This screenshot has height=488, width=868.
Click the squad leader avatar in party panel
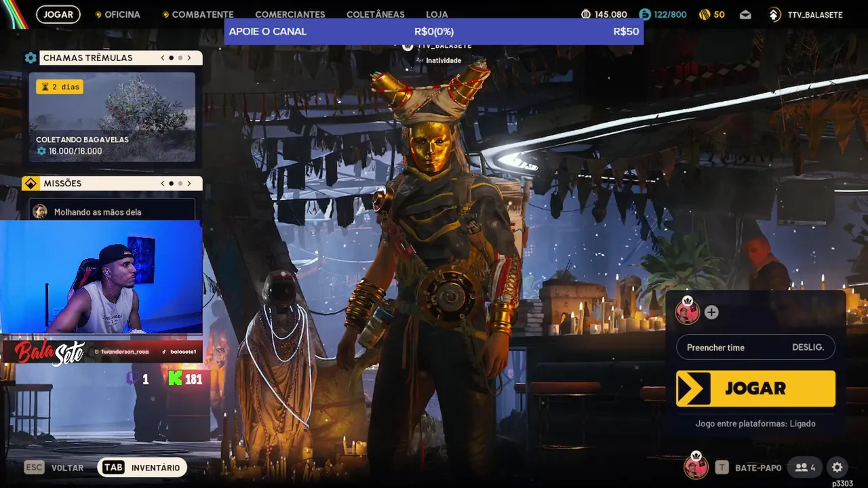tap(687, 312)
